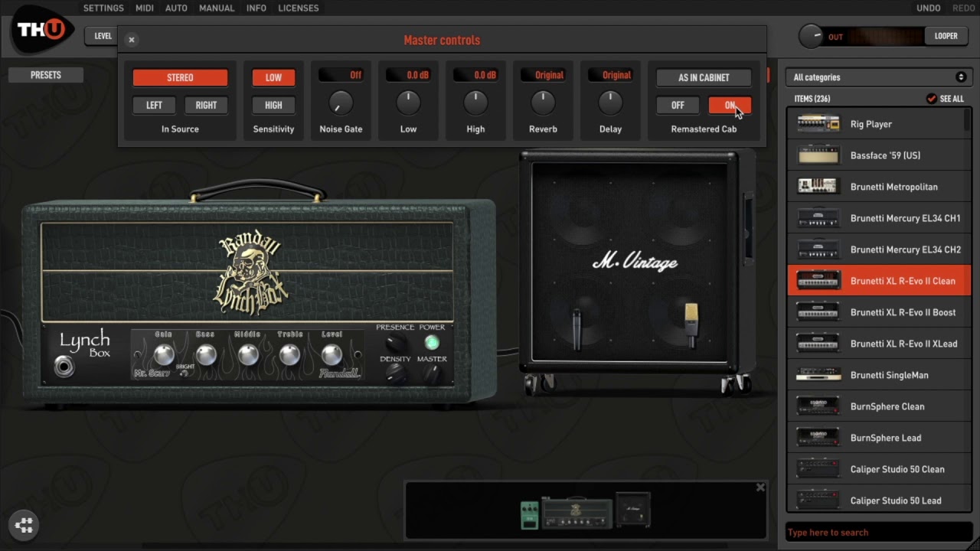
Task: Click the BurnSphere Lead amp icon
Action: click(818, 437)
